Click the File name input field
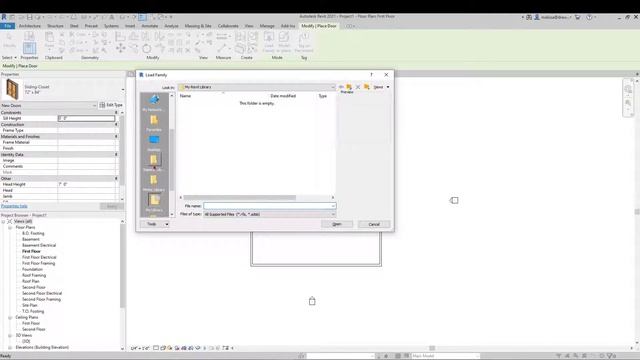 tap(269, 206)
